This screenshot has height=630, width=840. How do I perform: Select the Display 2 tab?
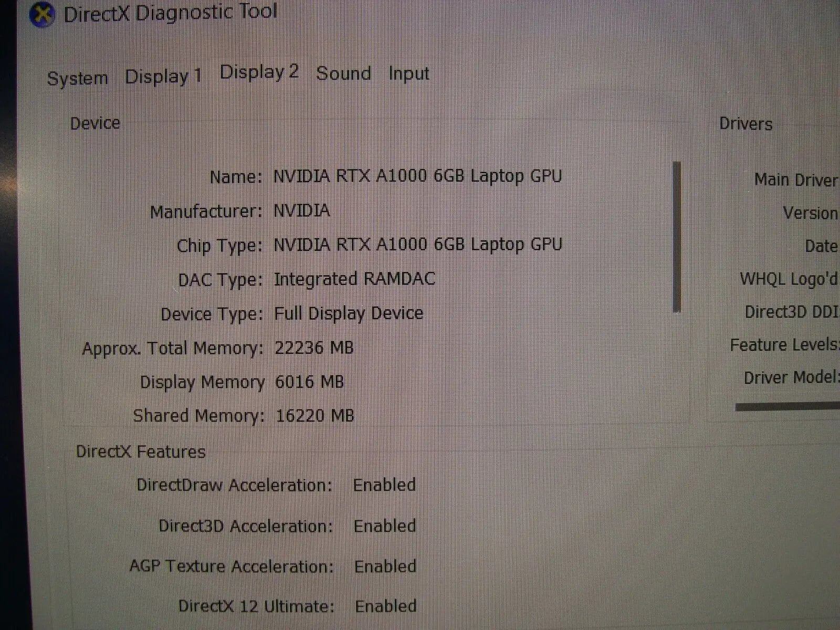tap(259, 72)
